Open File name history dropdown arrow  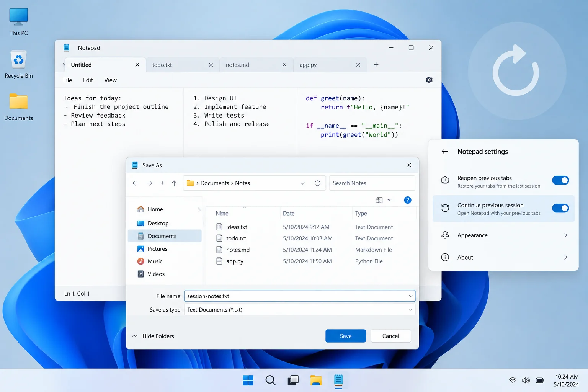click(410, 296)
